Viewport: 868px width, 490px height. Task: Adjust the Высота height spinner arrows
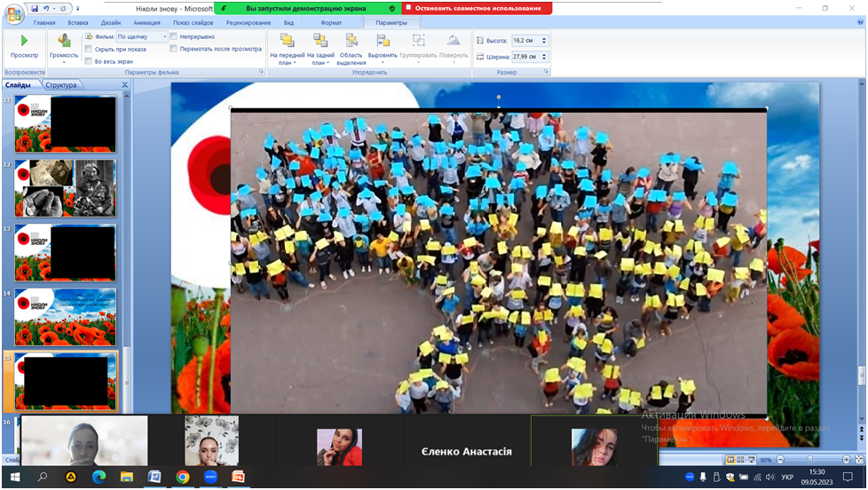(x=544, y=41)
